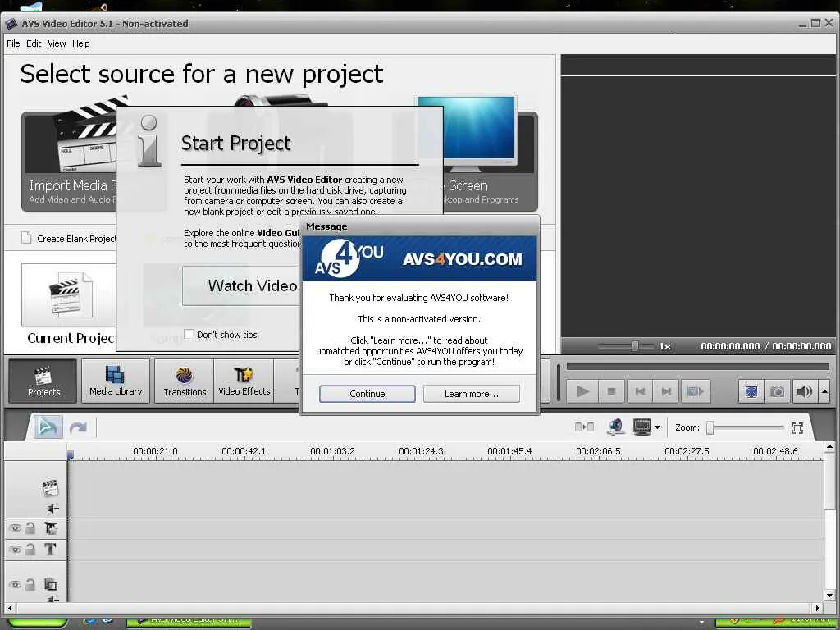This screenshot has height=630, width=840.
Task: Open the Media Library panel
Action: pyautogui.click(x=116, y=381)
